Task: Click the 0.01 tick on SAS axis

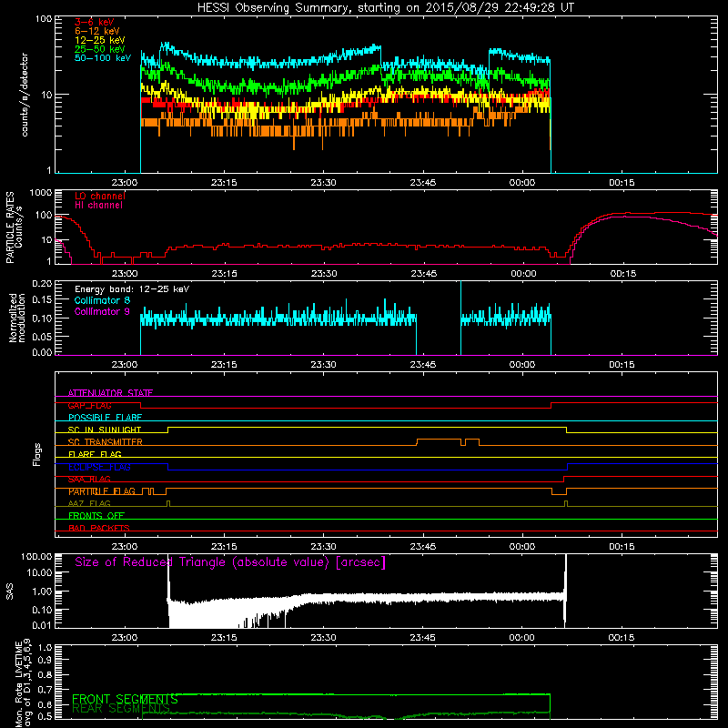Action: [42, 625]
